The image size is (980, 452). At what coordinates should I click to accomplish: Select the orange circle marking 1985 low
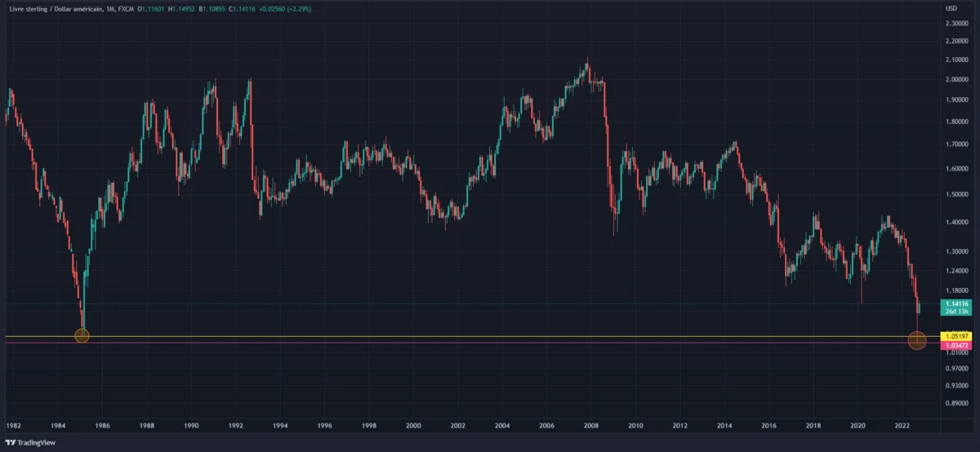pyautogui.click(x=82, y=335)
